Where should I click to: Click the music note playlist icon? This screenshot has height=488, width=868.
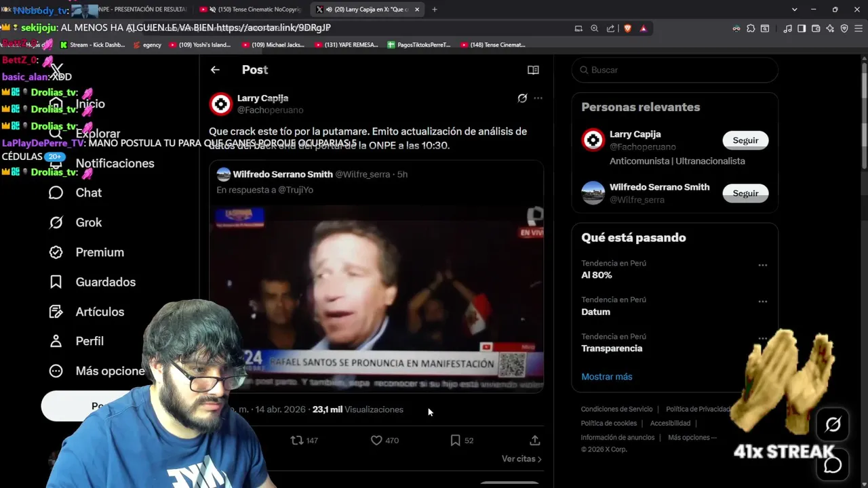pos(787,28)
